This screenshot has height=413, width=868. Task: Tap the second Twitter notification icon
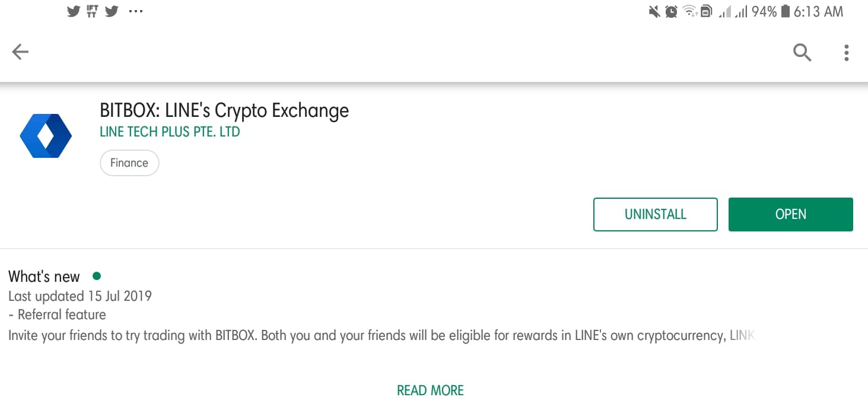[x=111, y=11]
